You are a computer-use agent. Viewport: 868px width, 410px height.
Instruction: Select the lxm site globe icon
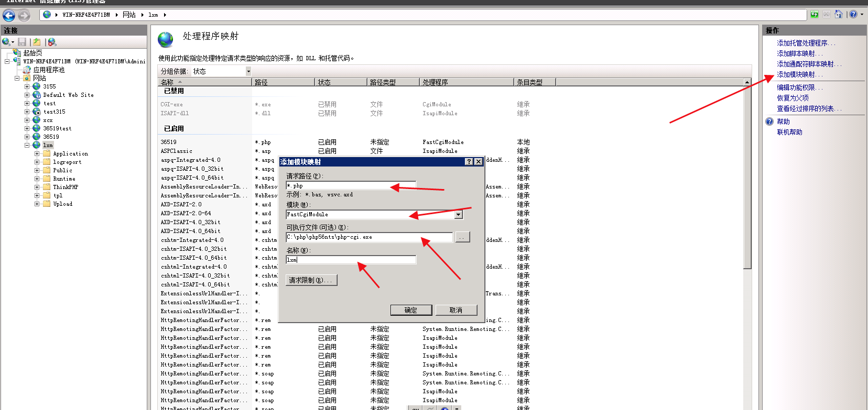pos(37,145)
